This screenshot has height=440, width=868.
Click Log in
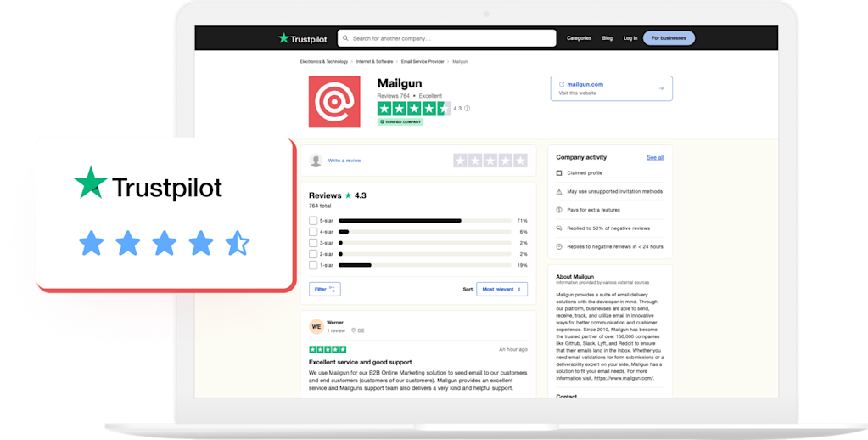tap(630, 38)
